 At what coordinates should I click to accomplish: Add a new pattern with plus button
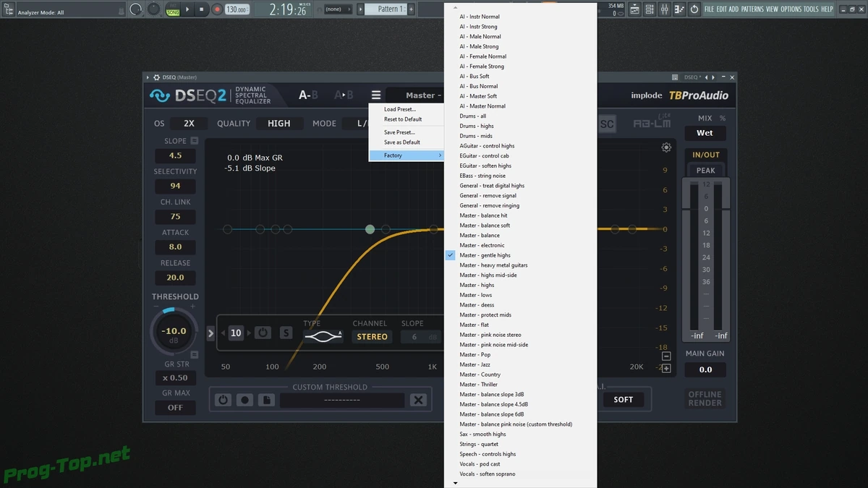(x=412, y=9)
